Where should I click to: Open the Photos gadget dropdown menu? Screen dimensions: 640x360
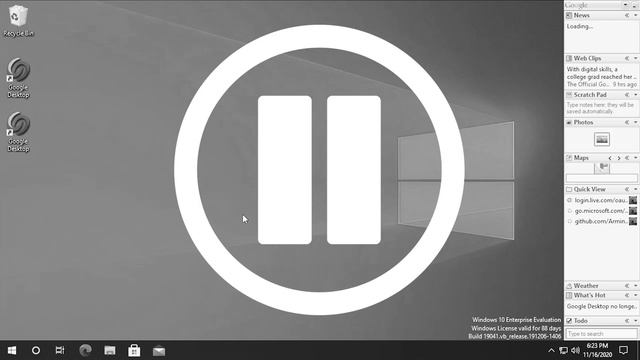pyautogui.click(x=636, y=122)
